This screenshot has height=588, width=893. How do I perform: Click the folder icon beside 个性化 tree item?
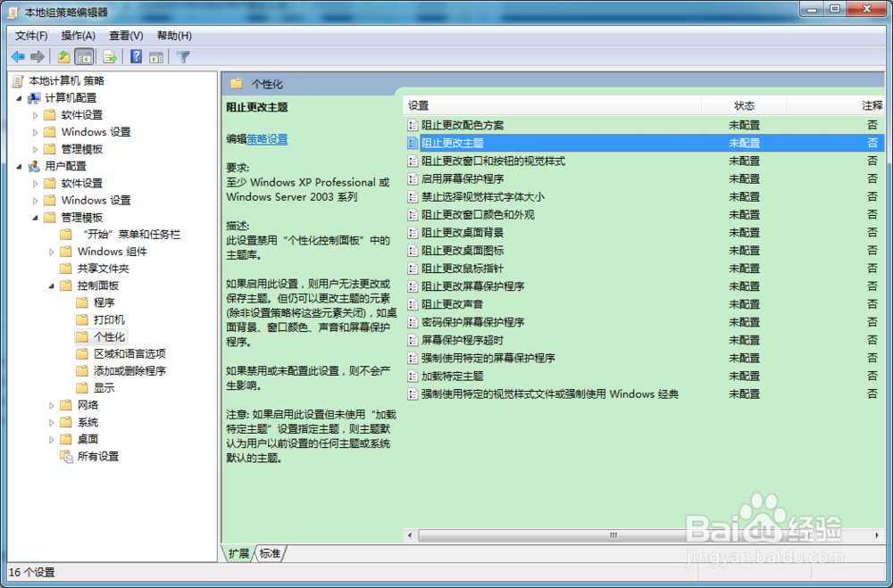(x=82, y=337)
